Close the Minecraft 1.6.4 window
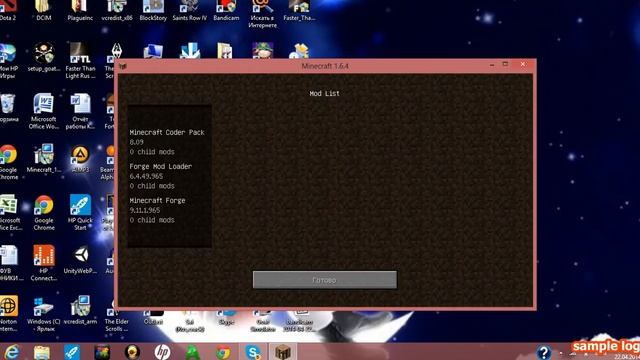Viewport: 640px width, 360px height. click(523, 64)
